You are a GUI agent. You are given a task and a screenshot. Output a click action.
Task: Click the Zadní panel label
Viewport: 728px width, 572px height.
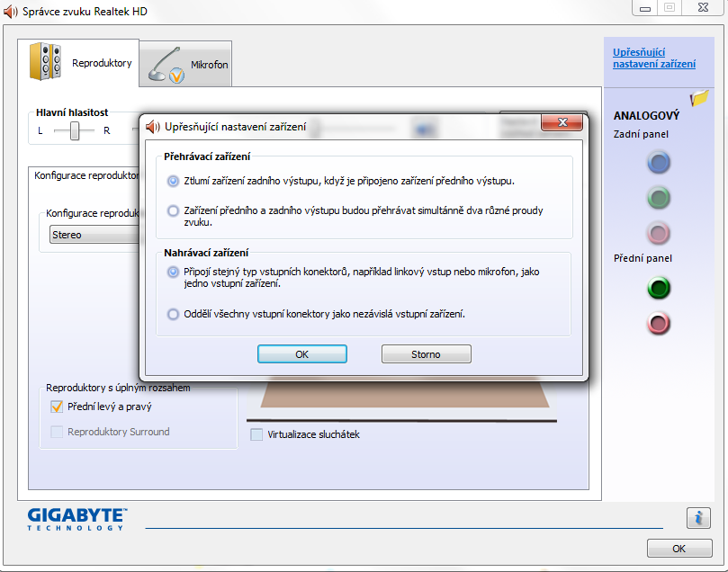(x=641, y=135)
